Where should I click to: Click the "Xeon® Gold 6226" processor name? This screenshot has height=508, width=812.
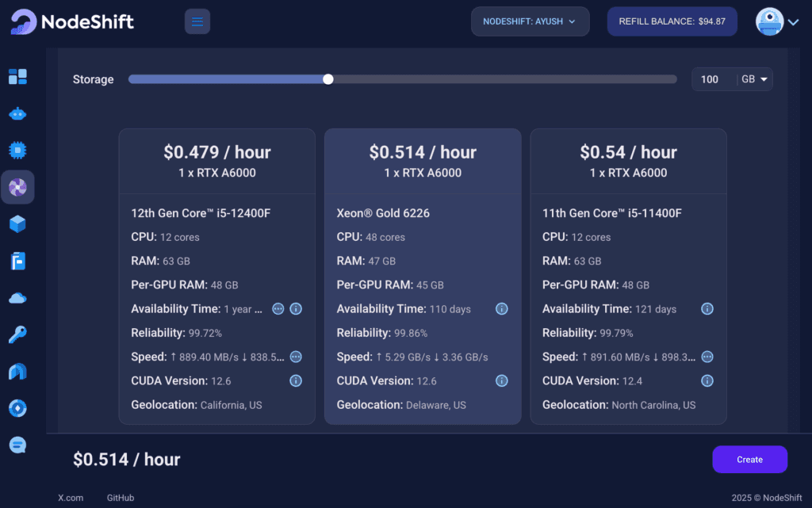[x=383, y=213]
